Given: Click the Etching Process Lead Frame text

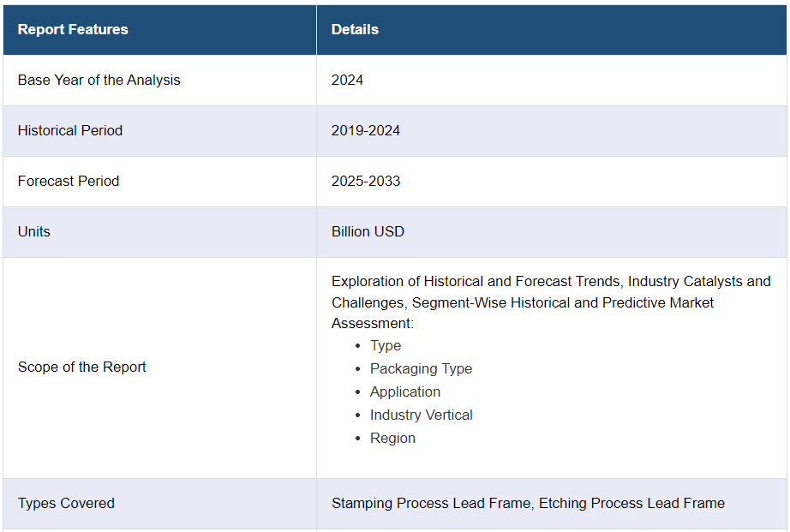Looking at the screenshot, I should (x=631, y=503).
